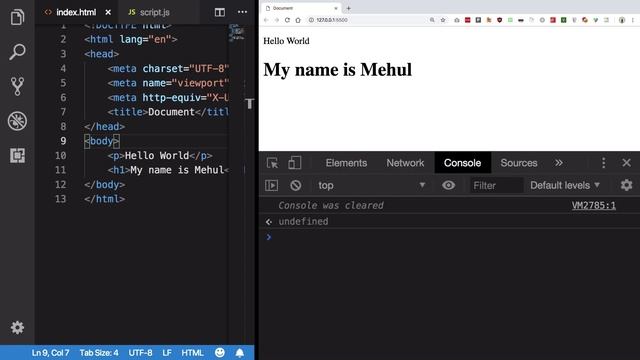Image resolution: width=640 pixels, height=360 pixels.
Task: Open the console settings gear
Action: 627,185
